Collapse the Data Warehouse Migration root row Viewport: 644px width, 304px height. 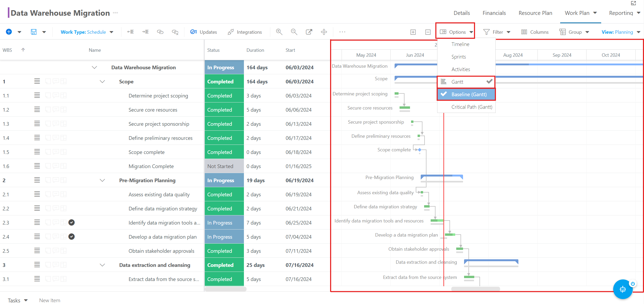tap(95, 67)
